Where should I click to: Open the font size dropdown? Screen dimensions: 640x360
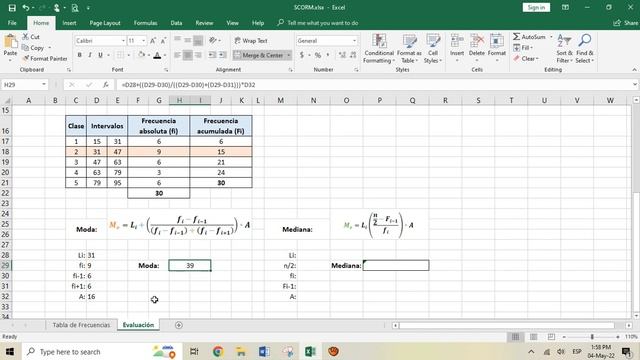pos(143,41)
